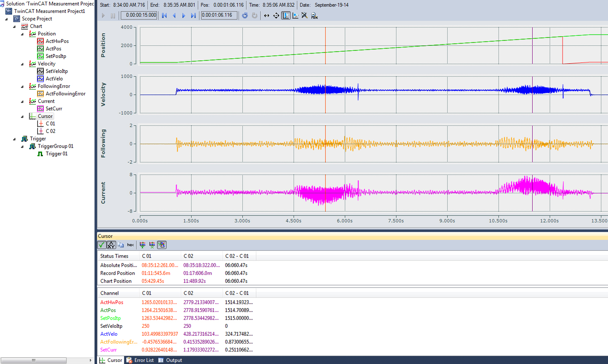Click the ActPos channel icon in the tree
Viewport: 608px width, 364px height.
point(40,49)
